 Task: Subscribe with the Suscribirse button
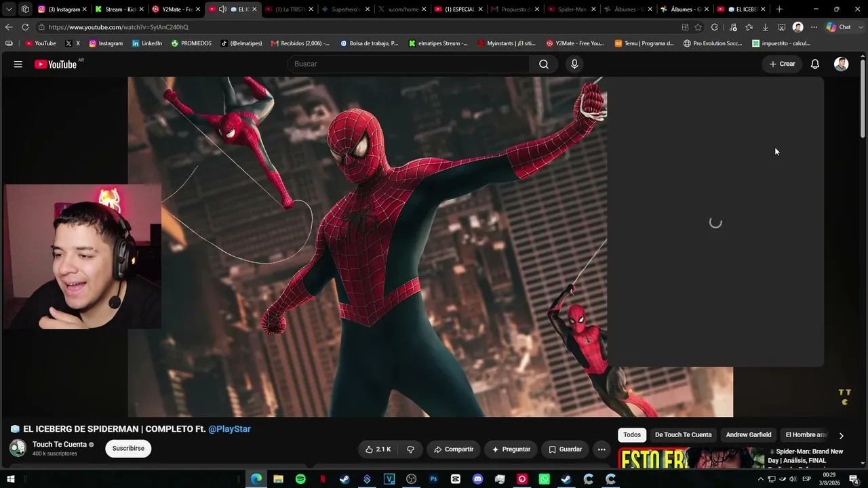click(128, 449)
